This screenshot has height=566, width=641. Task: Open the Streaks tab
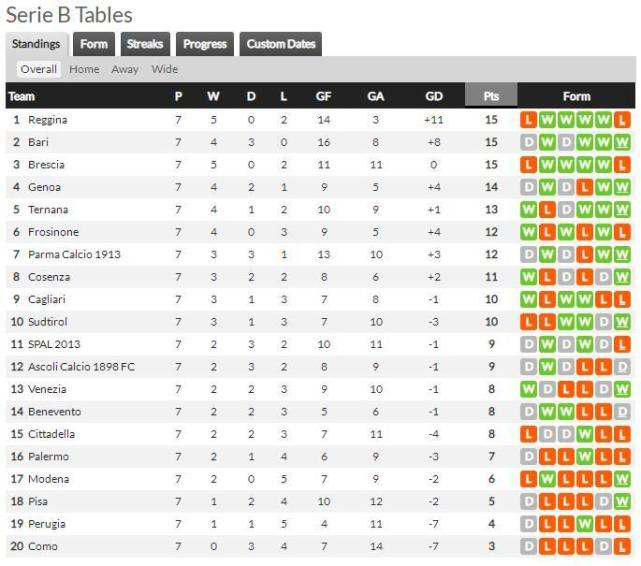pyautogui.click(x=145, y=44)
